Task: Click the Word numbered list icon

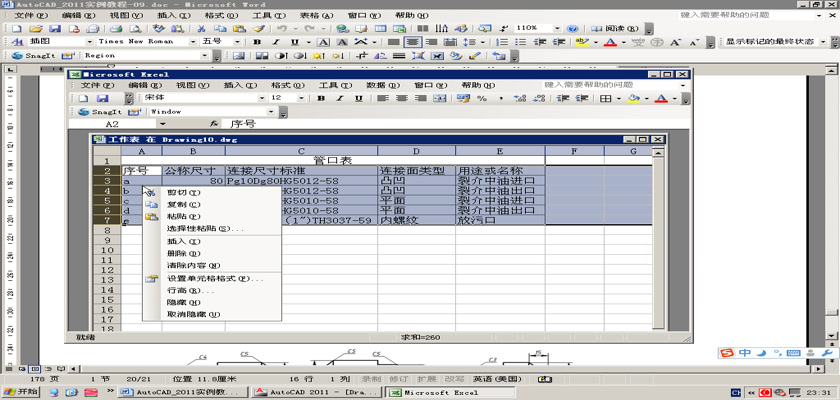Action: [502, 42]
